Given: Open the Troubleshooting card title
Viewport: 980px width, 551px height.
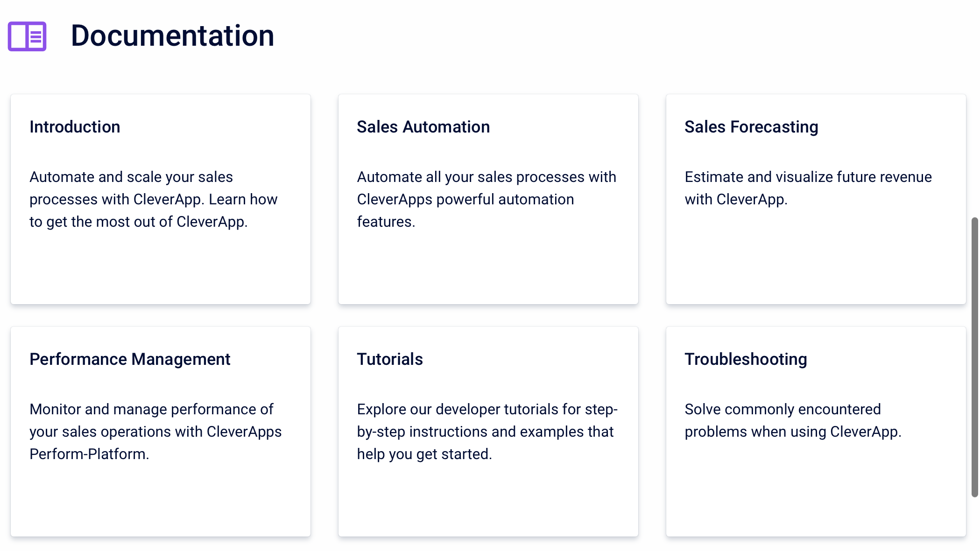Looking at the screenshot, I should coord(746,359).
